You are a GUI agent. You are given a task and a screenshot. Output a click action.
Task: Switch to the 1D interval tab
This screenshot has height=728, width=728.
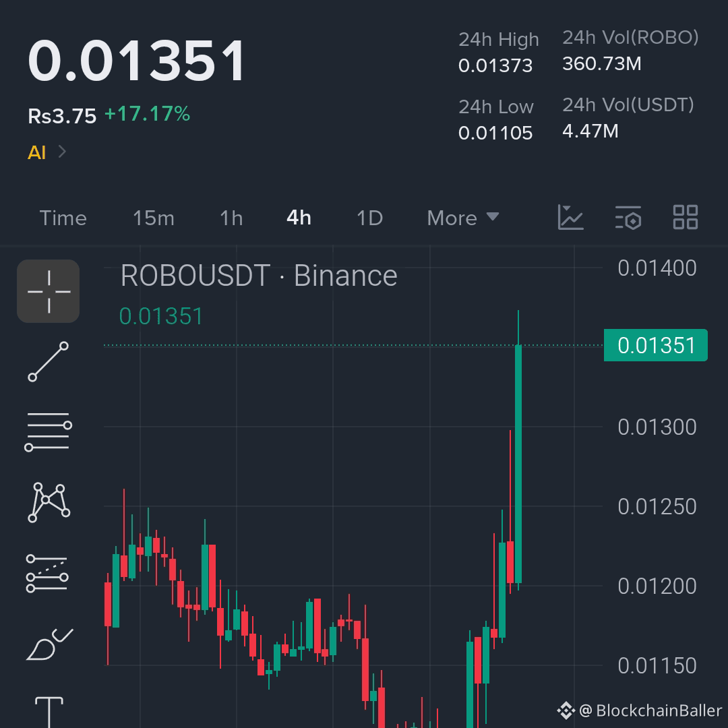click(x=369, y=218)
